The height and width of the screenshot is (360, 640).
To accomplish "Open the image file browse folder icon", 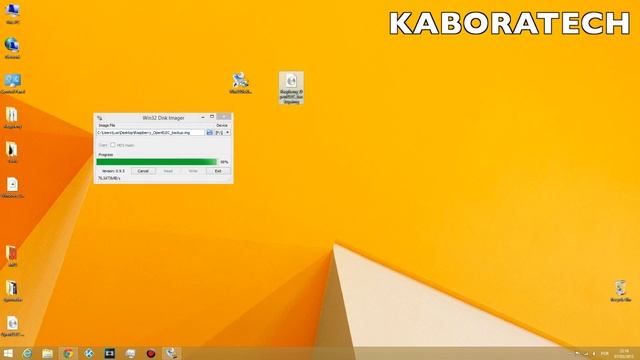I will [x=209, y=133].
